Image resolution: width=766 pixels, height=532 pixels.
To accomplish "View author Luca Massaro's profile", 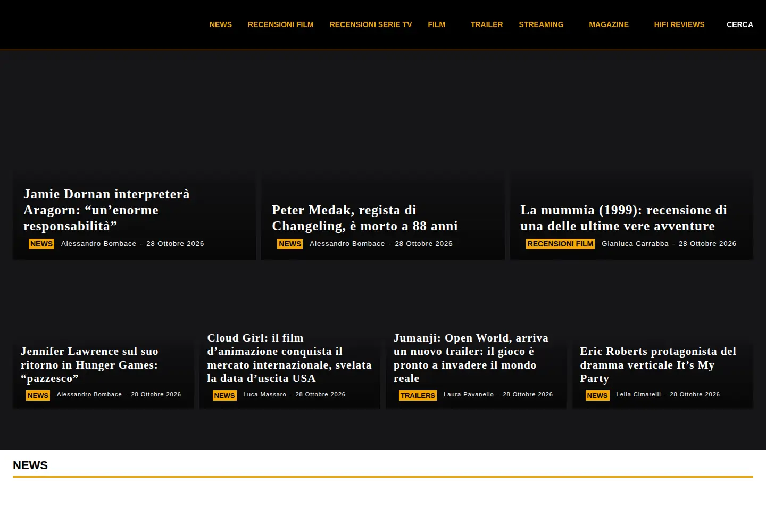I will tap(265, 394).
